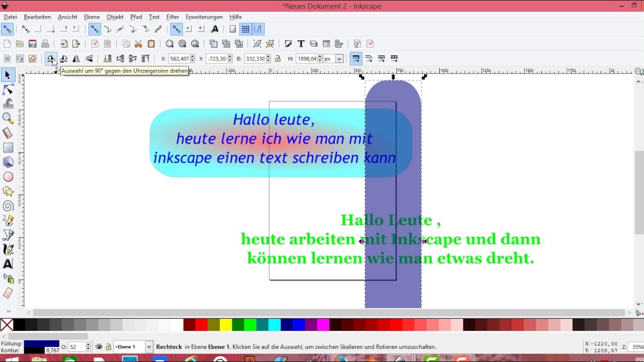The width and height of the screenshot is (644, 362).
Task: Click the X coordinate input field
Action: (x=179, y=59)
